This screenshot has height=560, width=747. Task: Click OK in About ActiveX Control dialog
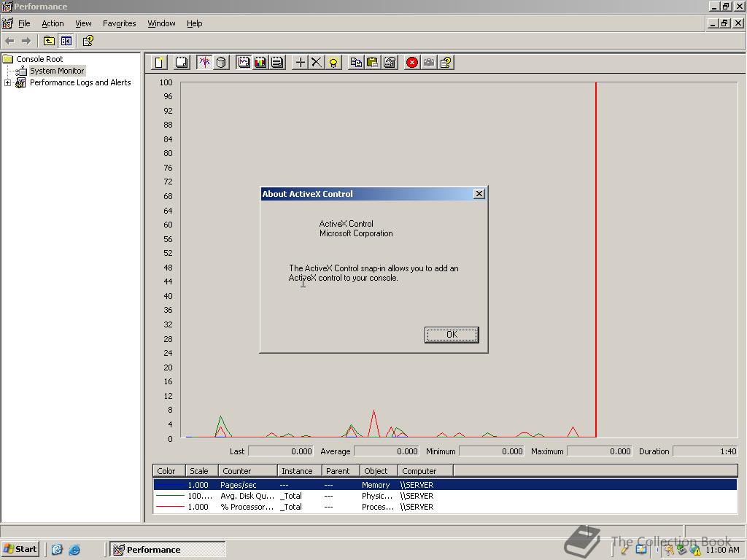click(452, 335)
